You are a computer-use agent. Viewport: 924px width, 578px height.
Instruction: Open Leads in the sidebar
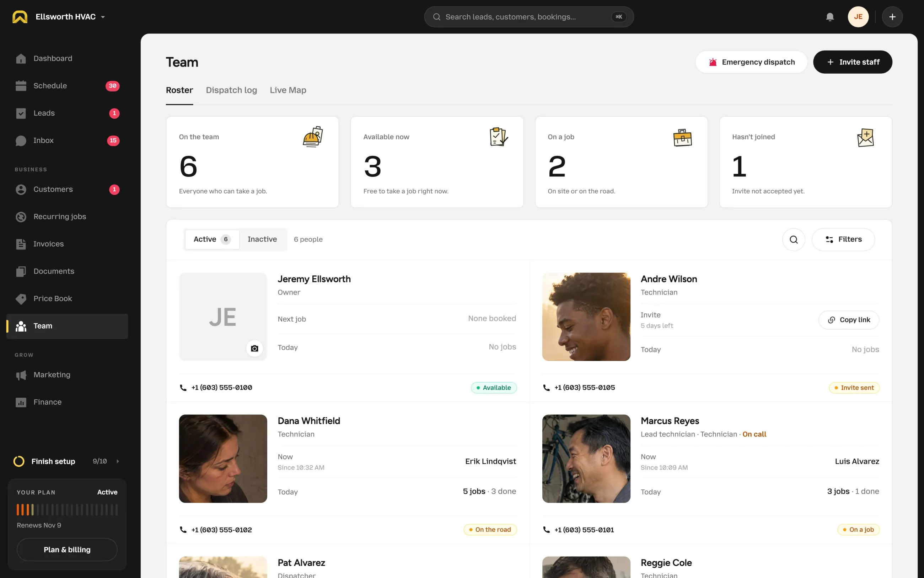(x=67, y=113)
